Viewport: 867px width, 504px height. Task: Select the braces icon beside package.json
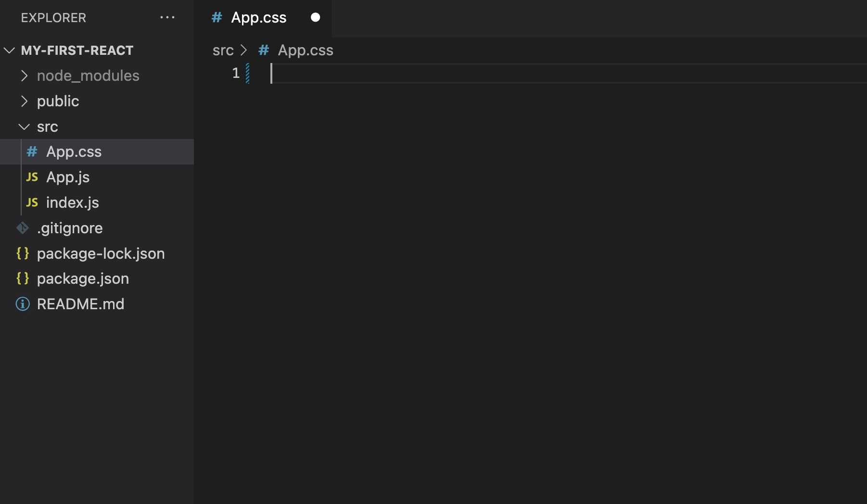coord(23,278)
